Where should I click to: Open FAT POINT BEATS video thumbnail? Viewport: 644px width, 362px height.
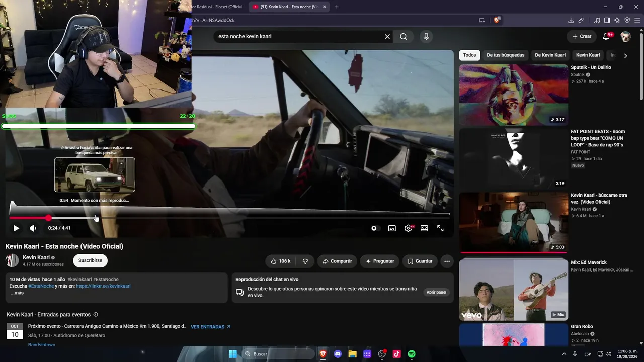point(514,159)
